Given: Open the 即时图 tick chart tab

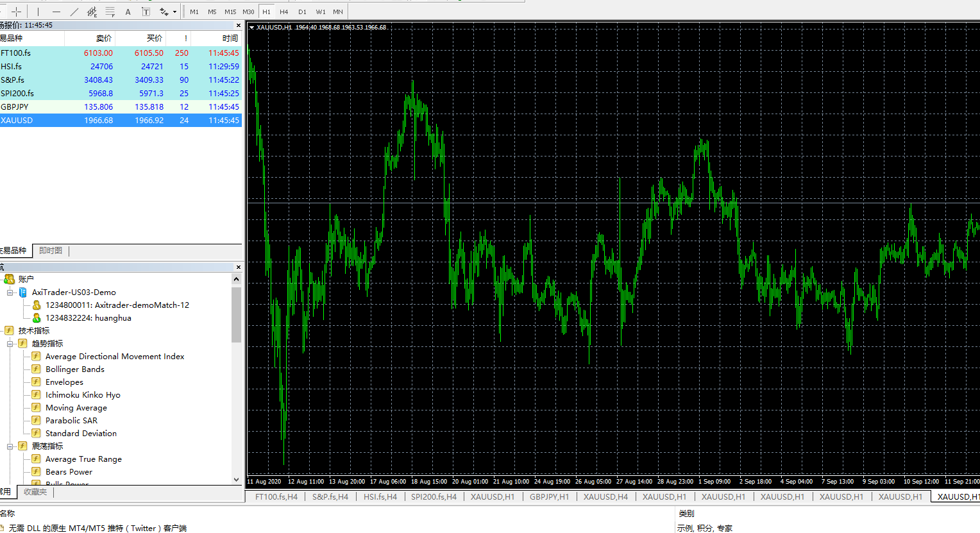Looking at the screenshot, I should [x=51, y=251].
